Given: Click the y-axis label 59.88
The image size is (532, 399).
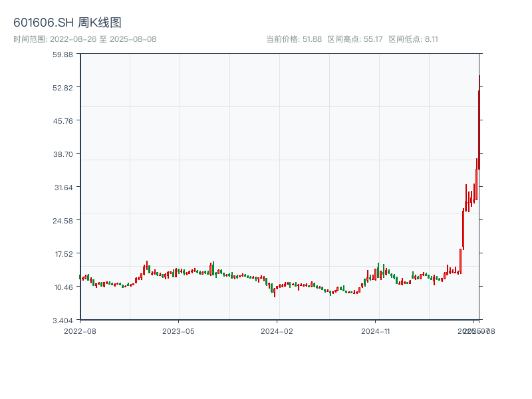Looking at the screenshot, I should coord(63,55).
